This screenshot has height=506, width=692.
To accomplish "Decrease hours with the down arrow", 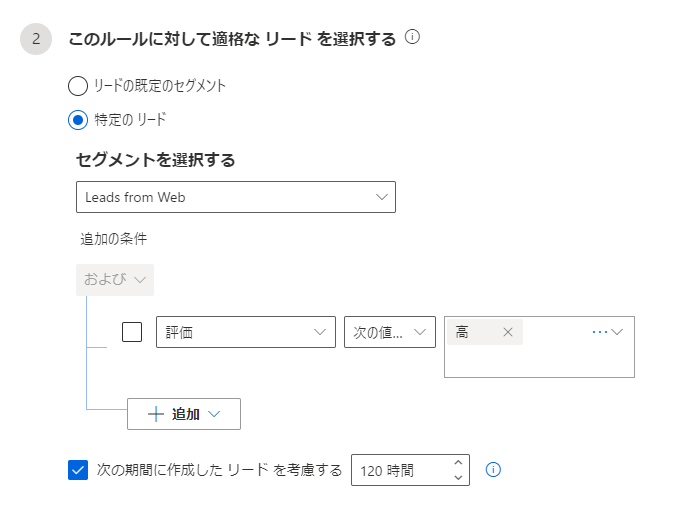I will tap(458, 477).
